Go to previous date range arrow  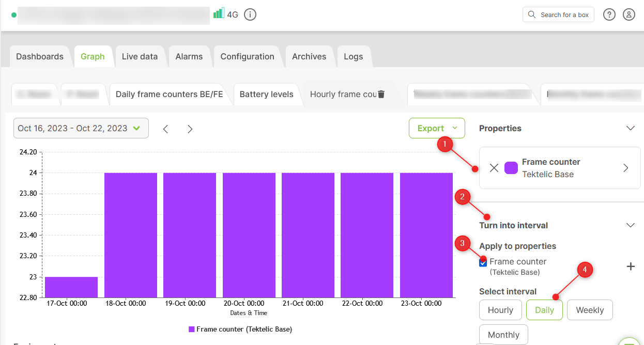coord(165,129)
